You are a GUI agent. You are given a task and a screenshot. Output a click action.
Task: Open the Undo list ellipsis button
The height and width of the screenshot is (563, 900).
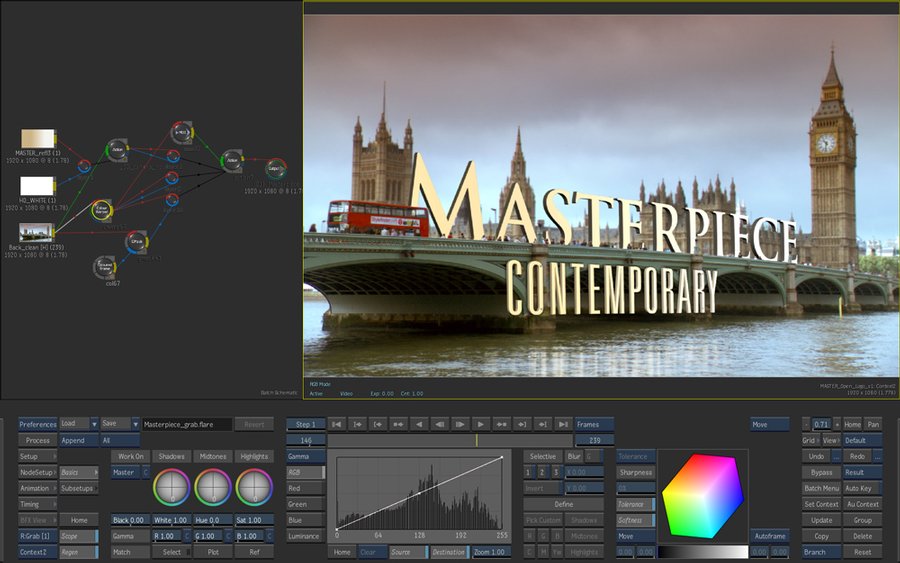coord(836,456)
